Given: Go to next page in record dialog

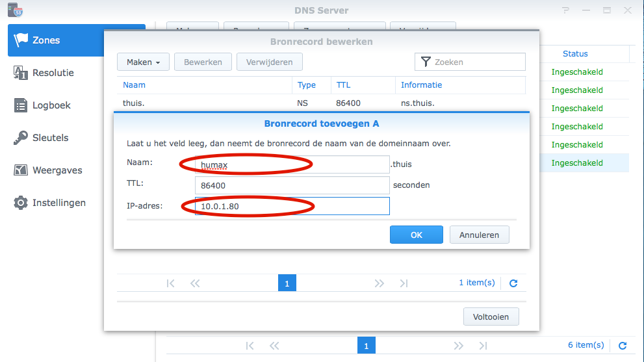Looking at the screenshot, I should (x=379, y=283).
